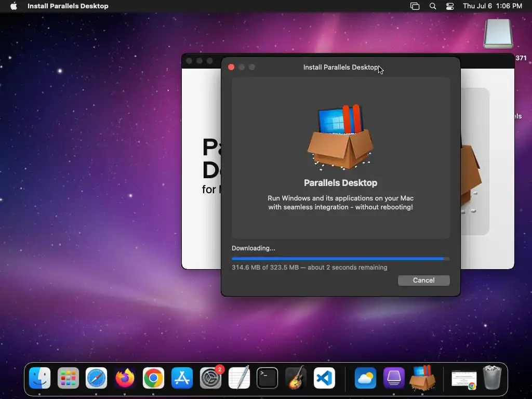This screenshot has height=399, width=532.
Task: Click the Parallels Desktop box icon in installer
Action: [x=340, y=137]
